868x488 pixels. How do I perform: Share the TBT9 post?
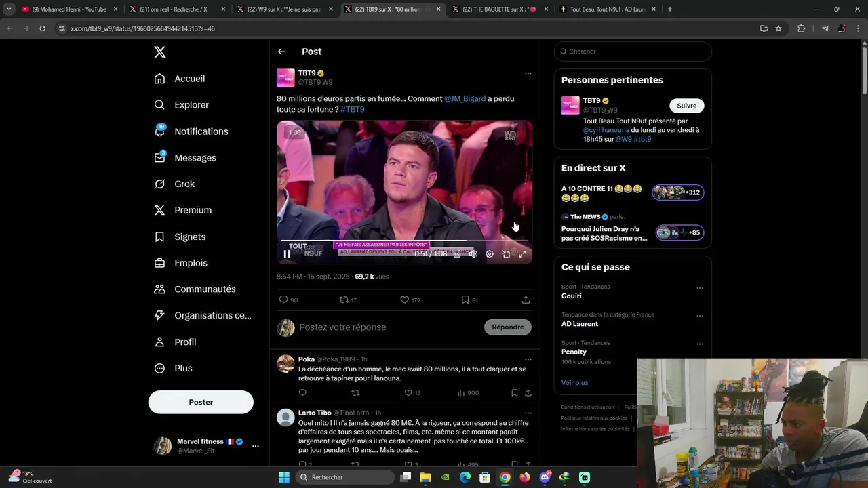(526, 300)
